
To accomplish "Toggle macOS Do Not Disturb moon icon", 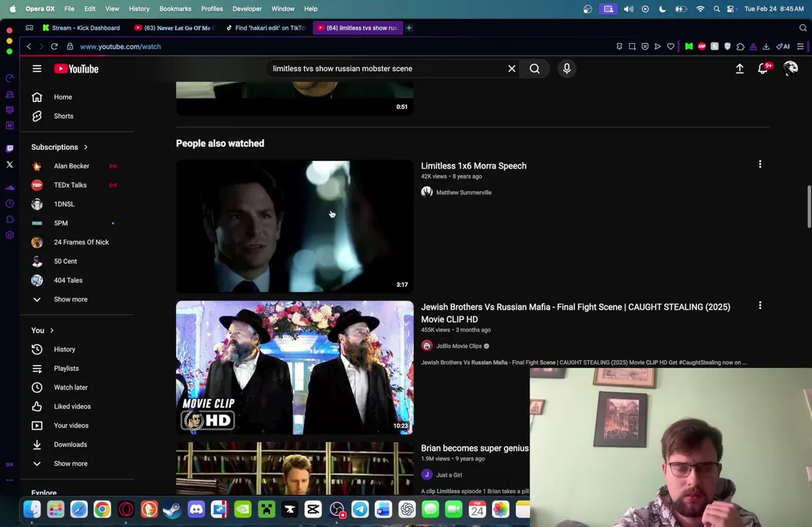I will [663, 9].
